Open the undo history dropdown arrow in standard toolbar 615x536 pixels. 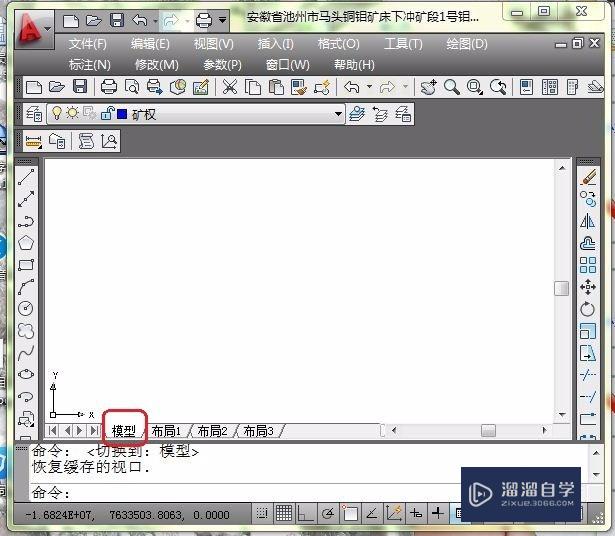369,87
